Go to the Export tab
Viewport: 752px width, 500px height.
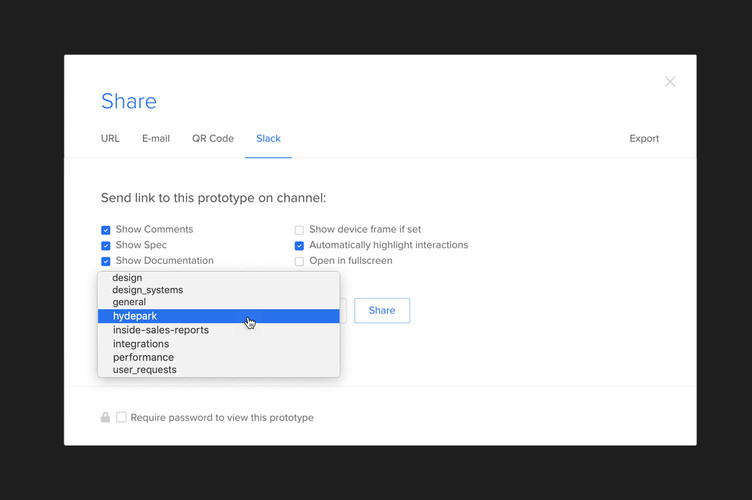tap(644, 139)
